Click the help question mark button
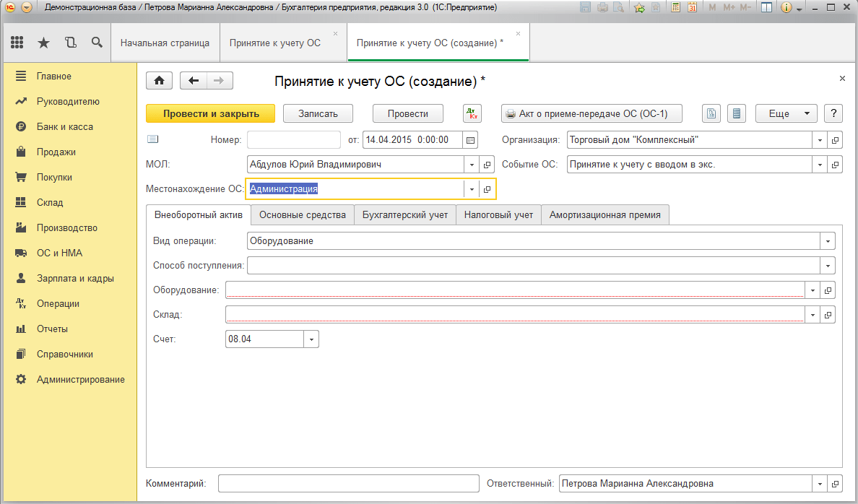Image resolution: width=858 pixels, height=504 pixels. (833, 114)
